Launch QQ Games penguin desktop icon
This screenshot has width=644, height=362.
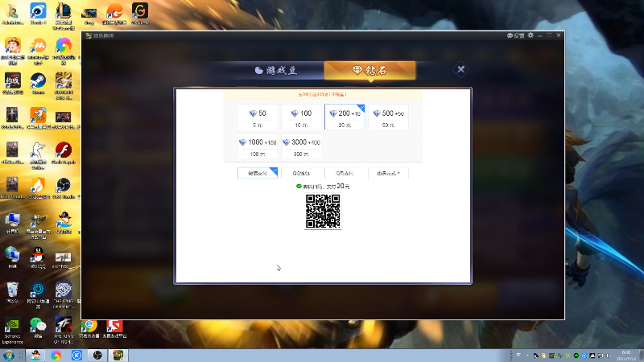[x=64, y=223]
